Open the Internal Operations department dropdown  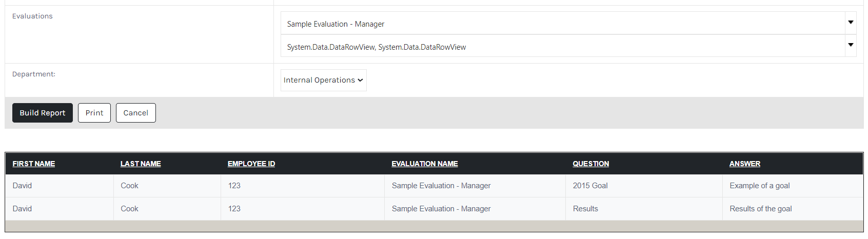click(x=324, y=80)
